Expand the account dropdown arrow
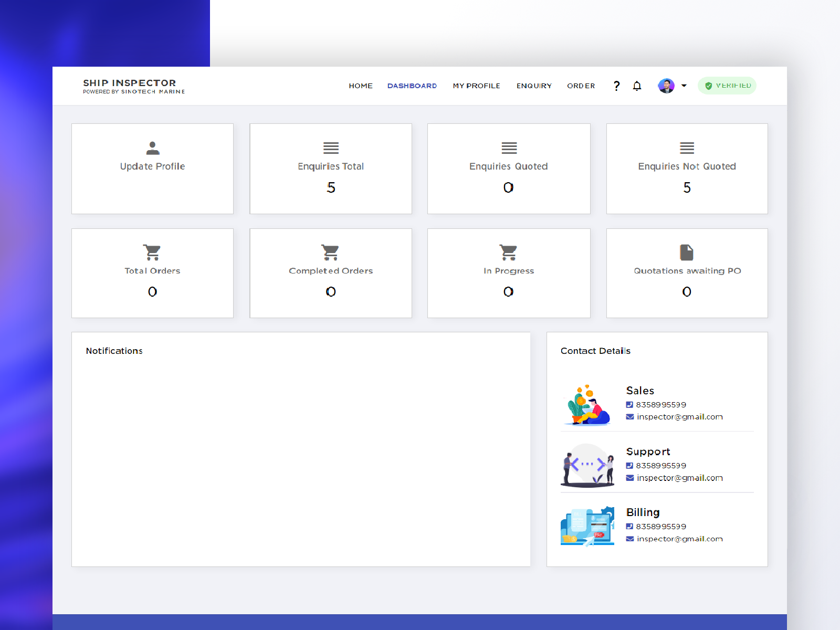 coord(684,86)
